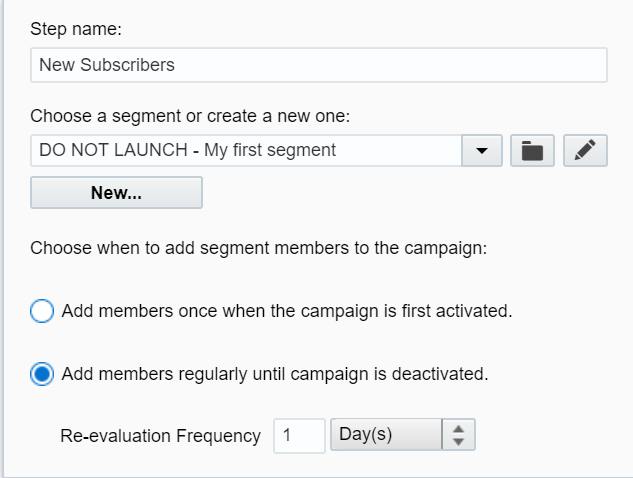The image size is (633, 478).
Task: Click the 'DO NOT LAUNCH - My first segment' combo box
Action: point(245,151)
